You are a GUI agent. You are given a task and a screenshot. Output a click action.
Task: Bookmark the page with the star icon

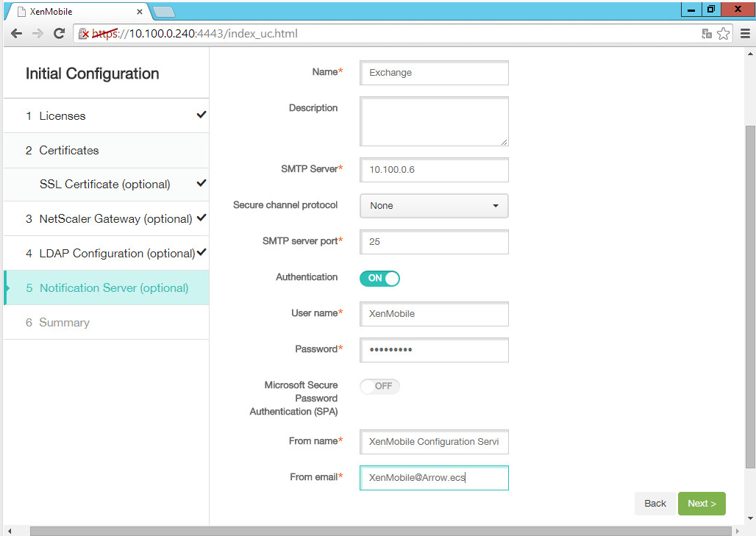coord(723,33)
